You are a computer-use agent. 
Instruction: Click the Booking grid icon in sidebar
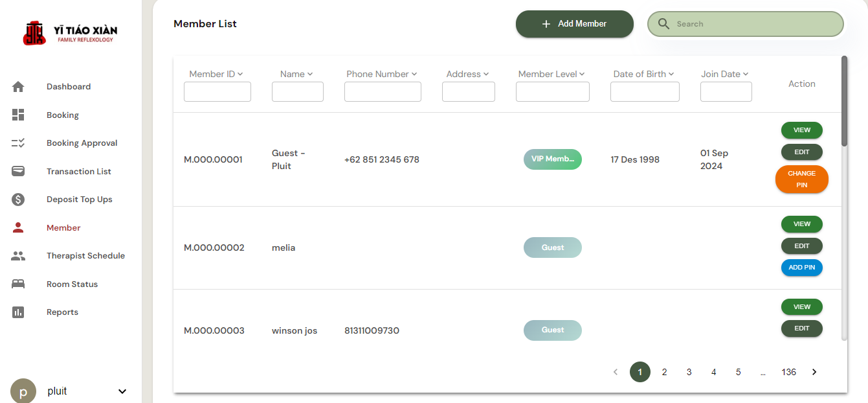pyautogui.click(x=18, y=115)
